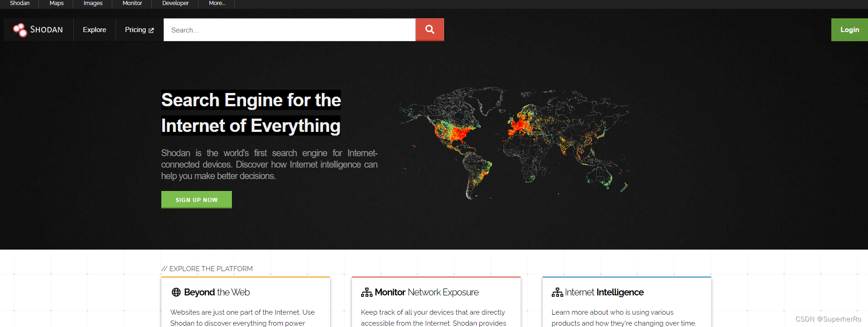
Task: Click the world map device heatmap image
Action: coord(514,143)
